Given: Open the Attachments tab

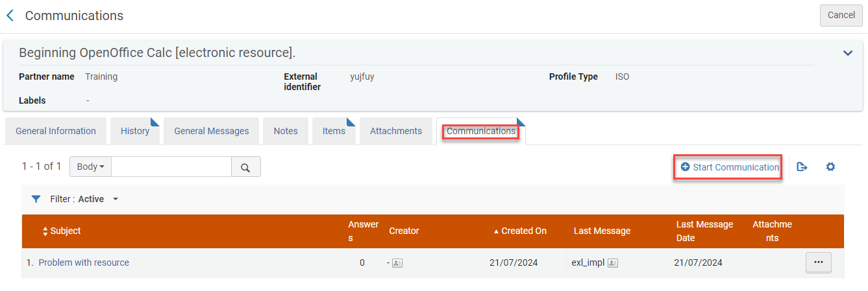Looking at the screenshot, I should click(396, 131).
